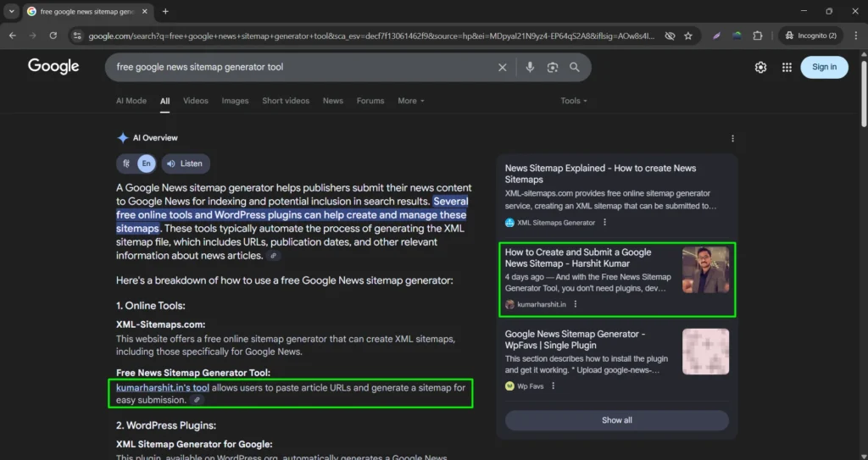Select the All results tab

click(x=165, y=101)
